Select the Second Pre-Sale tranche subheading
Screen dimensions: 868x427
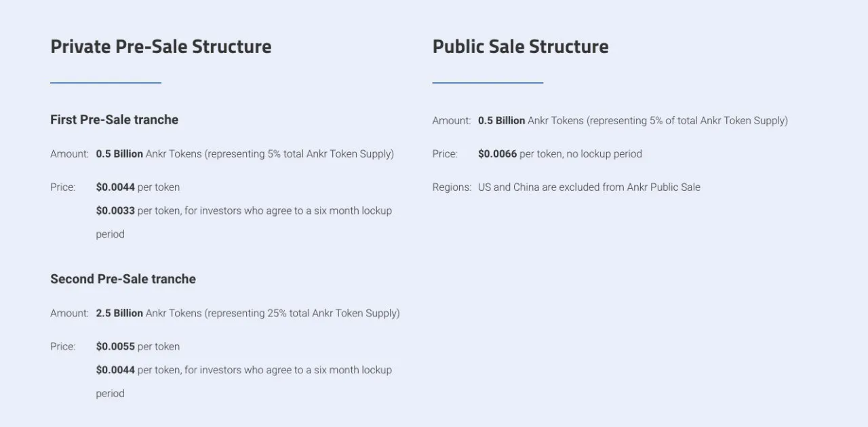click(123, 279)
